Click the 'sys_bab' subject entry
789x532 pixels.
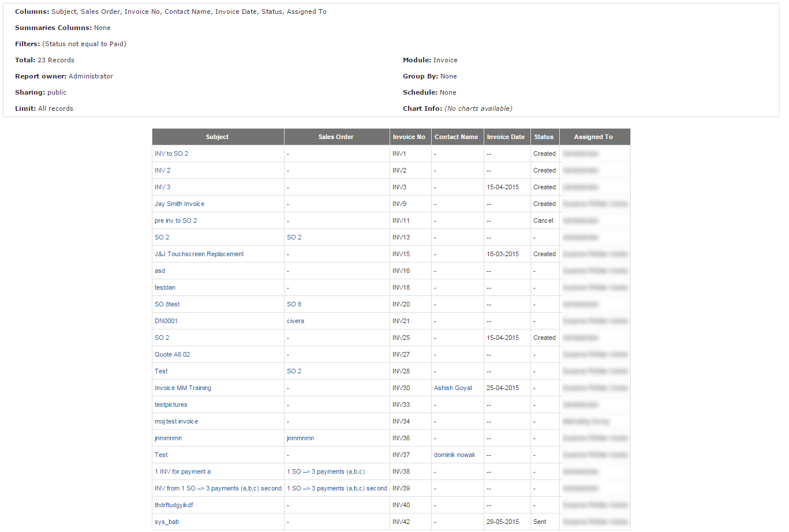pos(167,522)
